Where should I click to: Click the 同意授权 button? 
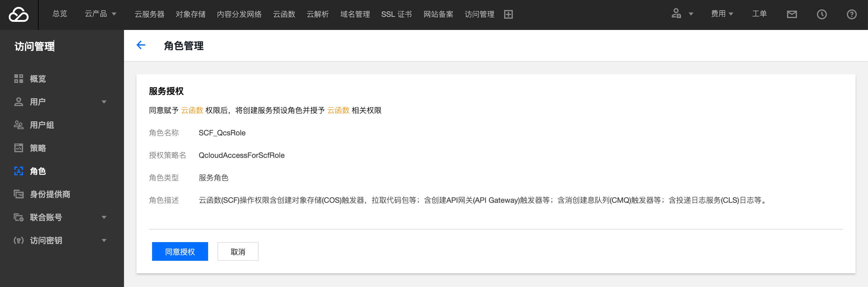pos(180,251)
